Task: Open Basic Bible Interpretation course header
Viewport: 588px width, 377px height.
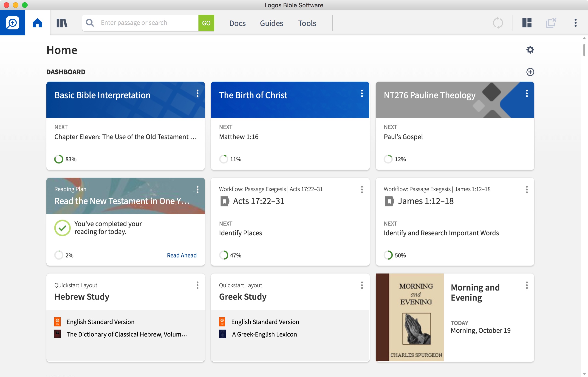Action: [x=125, y=100]
